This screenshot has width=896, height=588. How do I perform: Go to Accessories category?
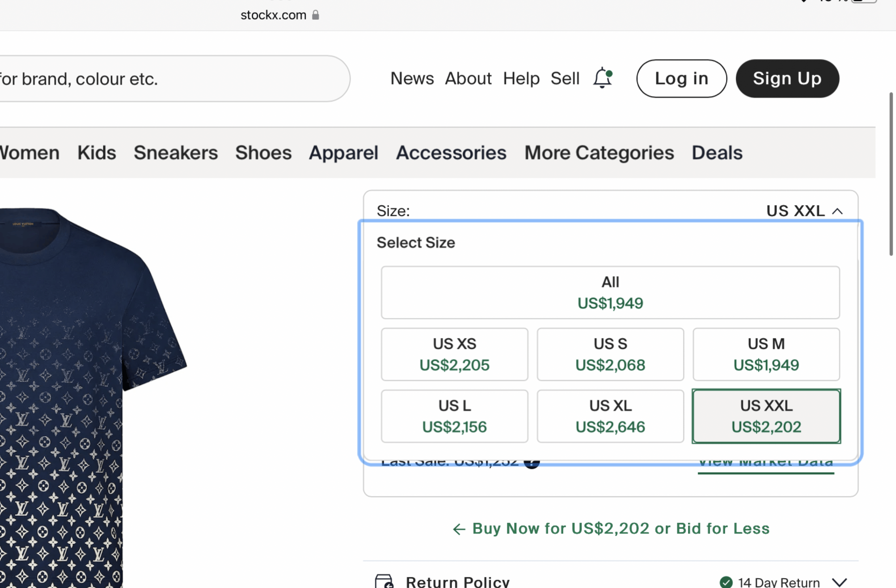451,153
